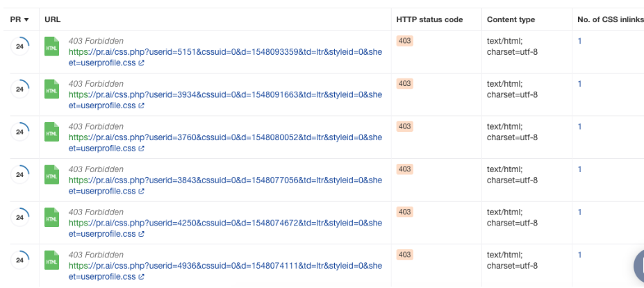Open CSS inlinks count for userid=3843 row

pyautogui.click(x=579, y=169)
